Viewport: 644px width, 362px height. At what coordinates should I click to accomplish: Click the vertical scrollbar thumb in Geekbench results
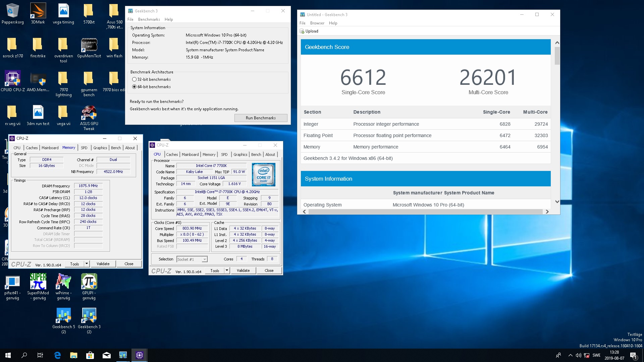coord(557,56)
